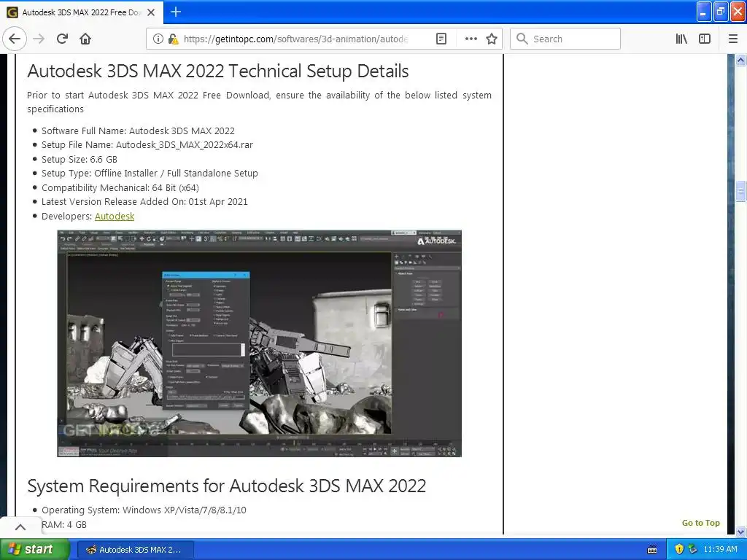Click Latest Version Release Added On line
Screen dimensions: 747x560
tap(144, 202)
